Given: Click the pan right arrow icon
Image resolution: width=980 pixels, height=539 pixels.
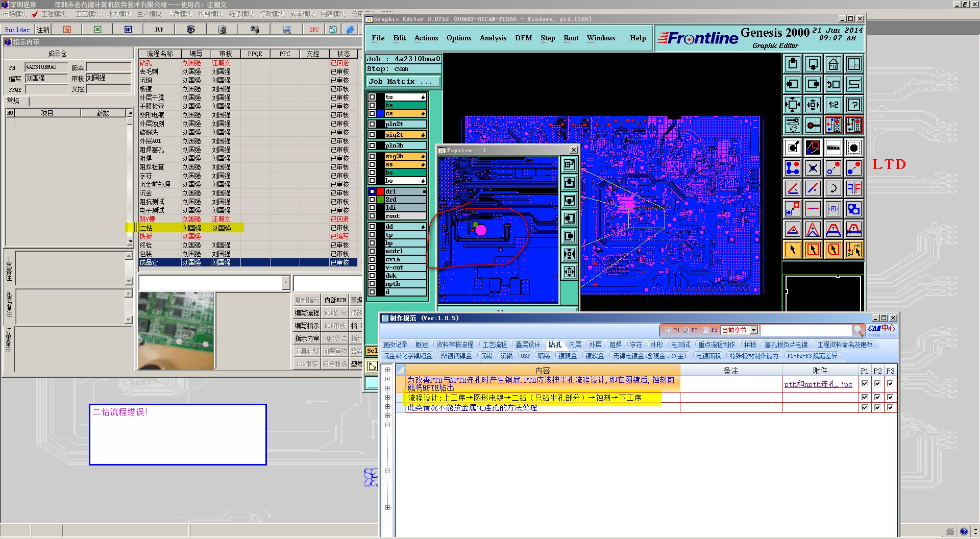Looking at the screenshot, I should pos(813,84).
